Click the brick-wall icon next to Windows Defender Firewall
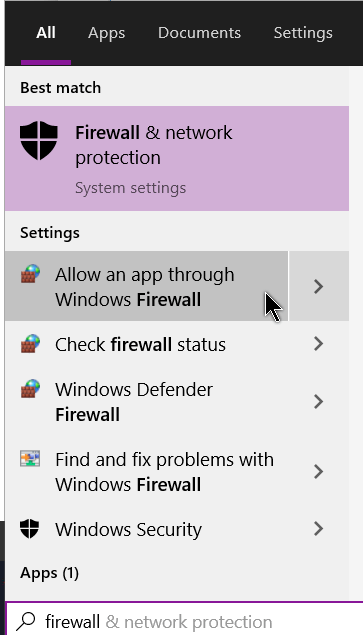The width and height of the screenshot is (363, 635). [30, 389]
